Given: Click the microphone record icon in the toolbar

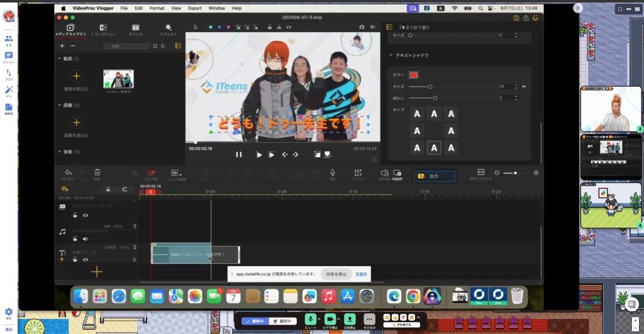Looking at the screenshot, I should coord(332,173).
